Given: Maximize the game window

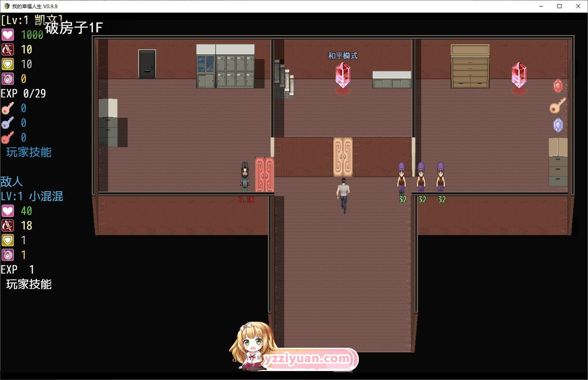Looking at the screenshot, I should 560,6.
